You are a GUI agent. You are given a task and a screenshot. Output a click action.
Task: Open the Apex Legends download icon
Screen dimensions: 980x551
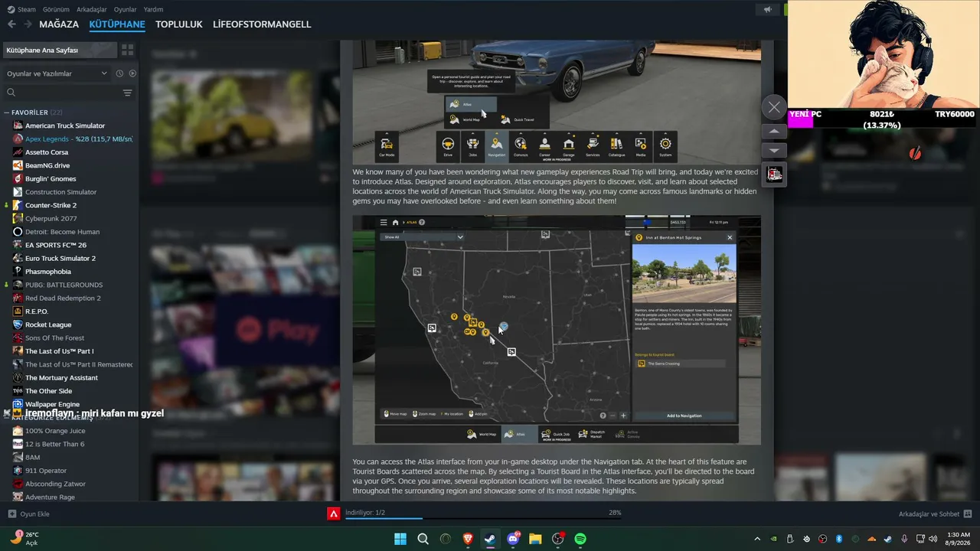(x=334, y=514)
